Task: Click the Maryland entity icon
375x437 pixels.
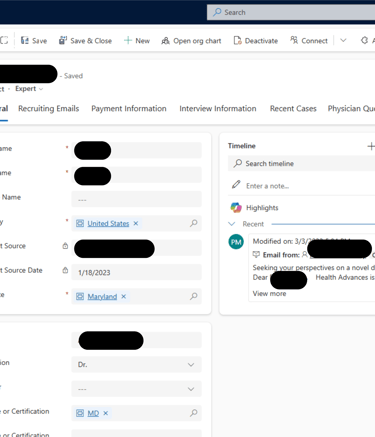Action: tap(80, 296)
